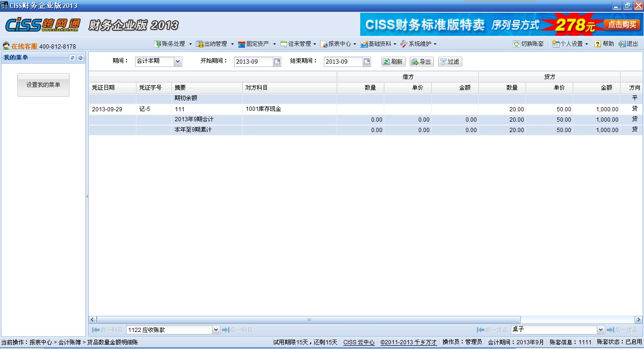This screenshot has height=349, width=644.
Task: Open the 报表中心 menu
Action: coord(339,44)
